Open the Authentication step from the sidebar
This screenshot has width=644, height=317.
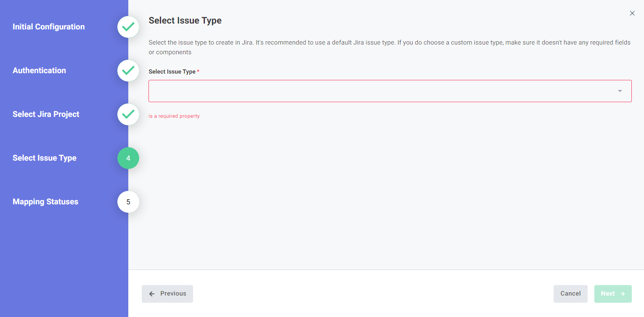pos(39,70)
